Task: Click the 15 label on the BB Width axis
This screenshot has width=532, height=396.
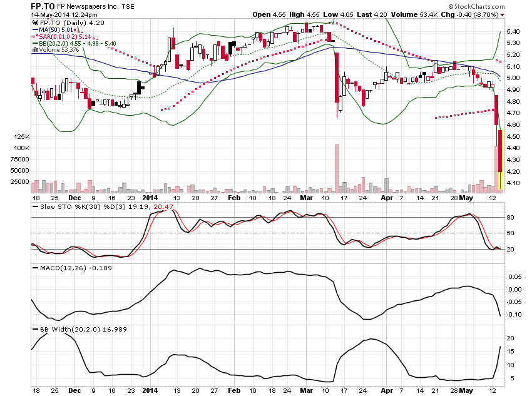Action: click(510, 351)
